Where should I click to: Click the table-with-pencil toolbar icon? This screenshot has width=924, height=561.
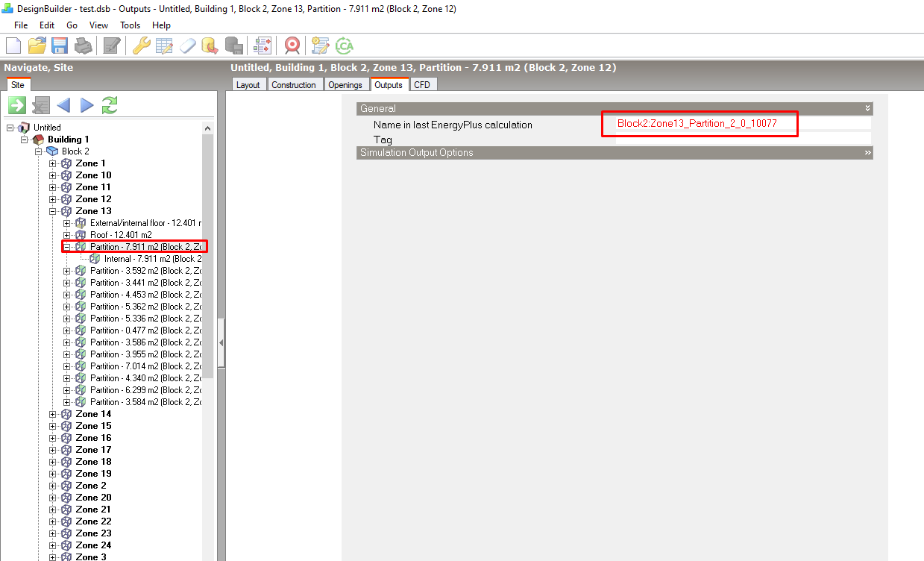point(164,46)
